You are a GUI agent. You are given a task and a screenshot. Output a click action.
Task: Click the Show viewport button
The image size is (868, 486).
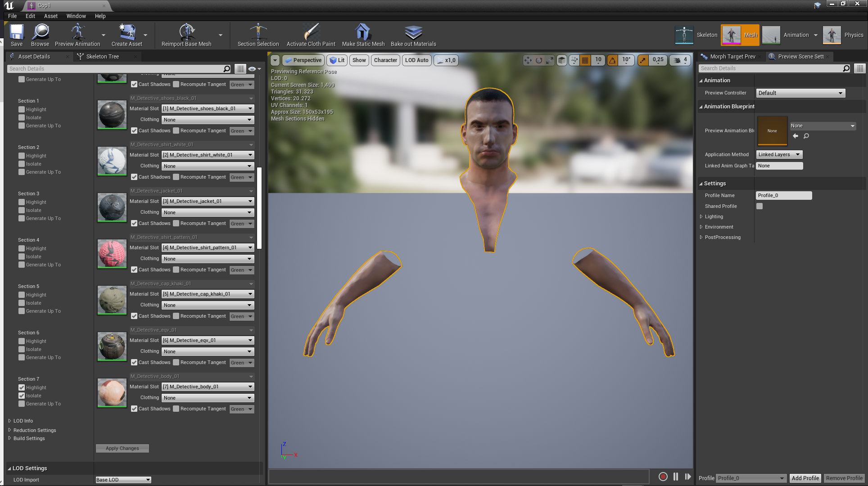click(359, 60)
